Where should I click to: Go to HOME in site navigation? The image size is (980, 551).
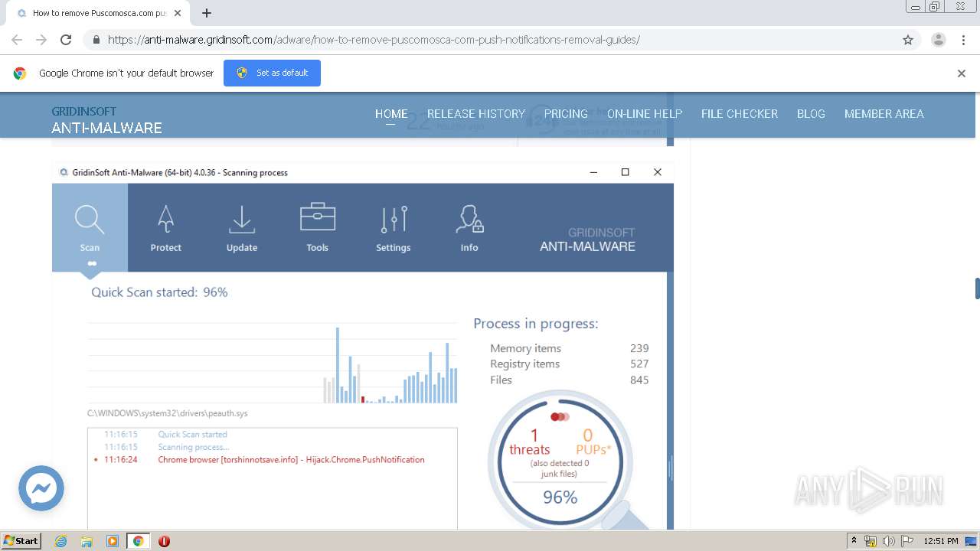[x=391, y=113]
